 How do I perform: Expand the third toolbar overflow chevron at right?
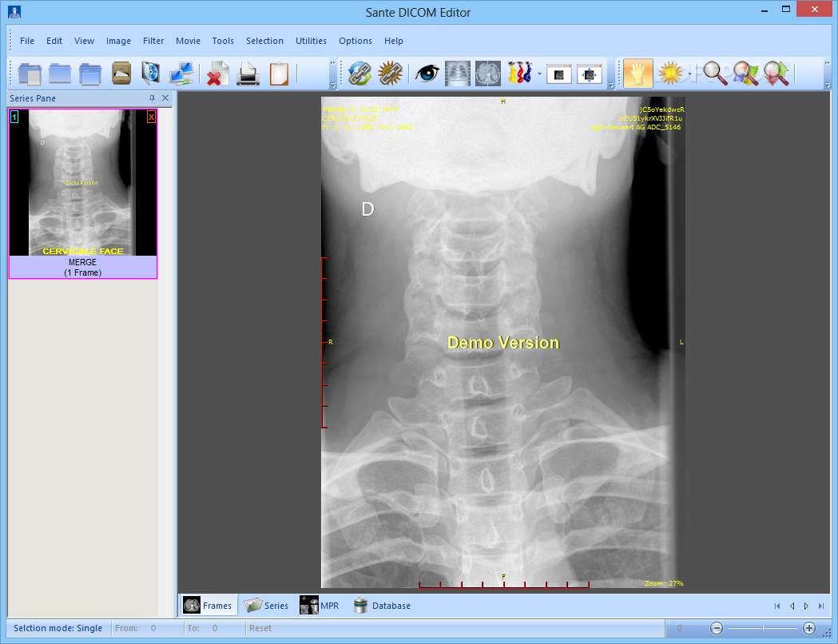[x=828, y=63]
